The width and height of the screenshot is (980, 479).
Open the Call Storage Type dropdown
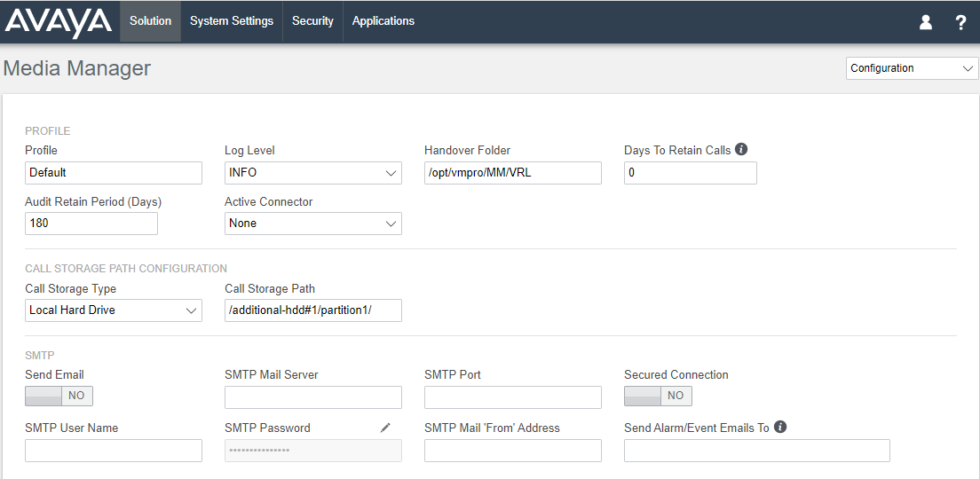click(x=114, y=310)
